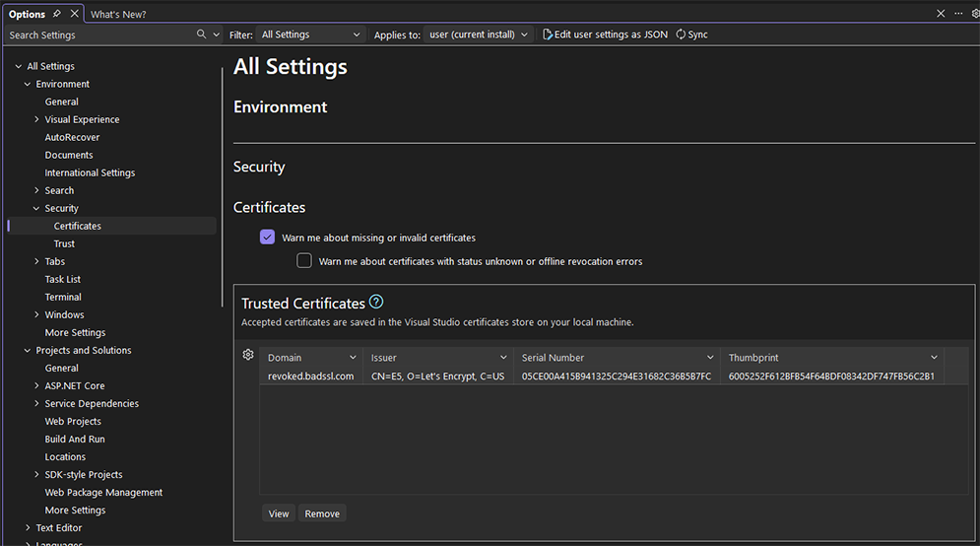980x546 pixels.
Task: Enable warning for unknown or offline revocation errors
Action: [x=304, y=261]
